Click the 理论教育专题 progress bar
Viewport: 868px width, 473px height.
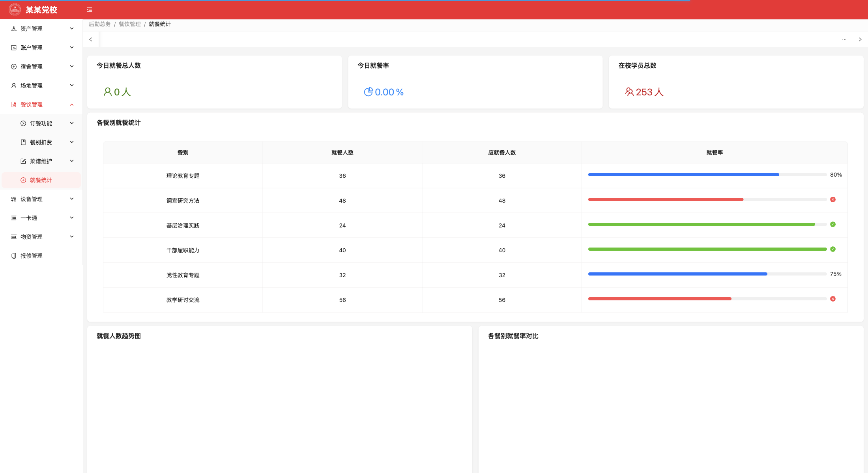pos(707,175)
